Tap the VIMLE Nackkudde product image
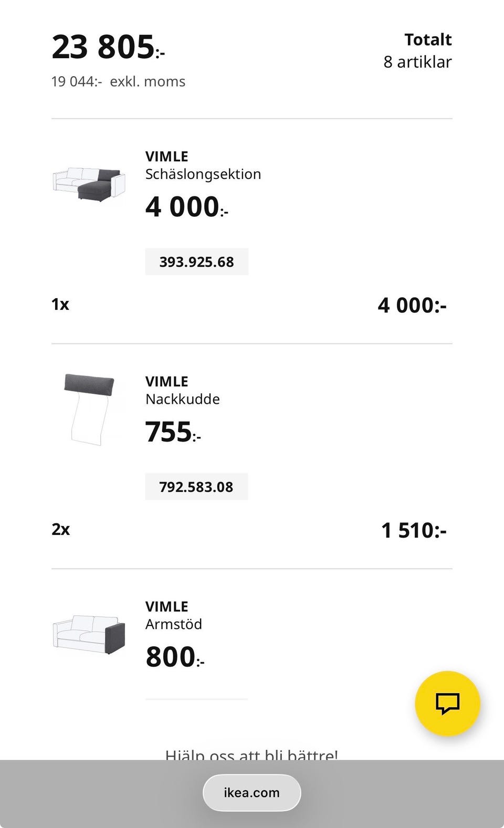The width and height of the screenshot is (504, 828). 89,409
